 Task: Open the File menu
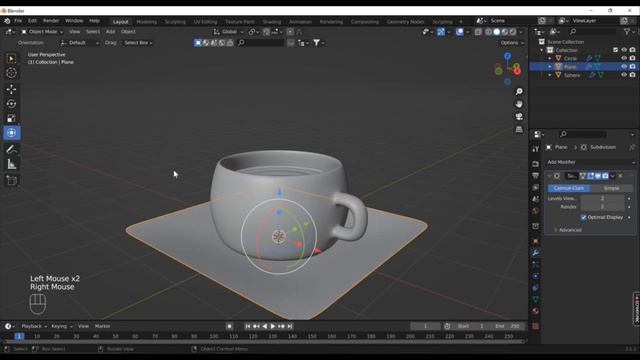(x=18, y=21)
